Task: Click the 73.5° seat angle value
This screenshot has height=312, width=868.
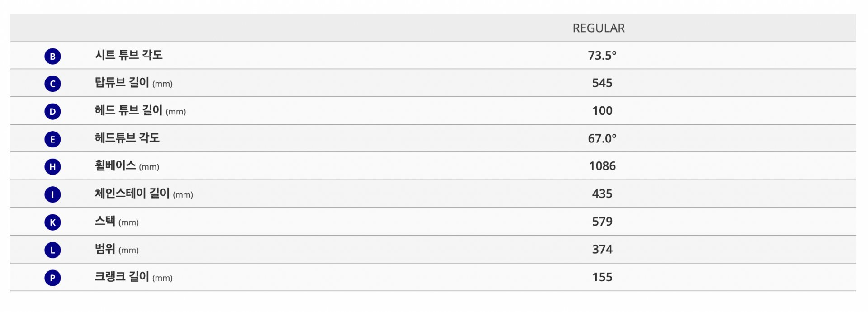Action: coord(602,56)
